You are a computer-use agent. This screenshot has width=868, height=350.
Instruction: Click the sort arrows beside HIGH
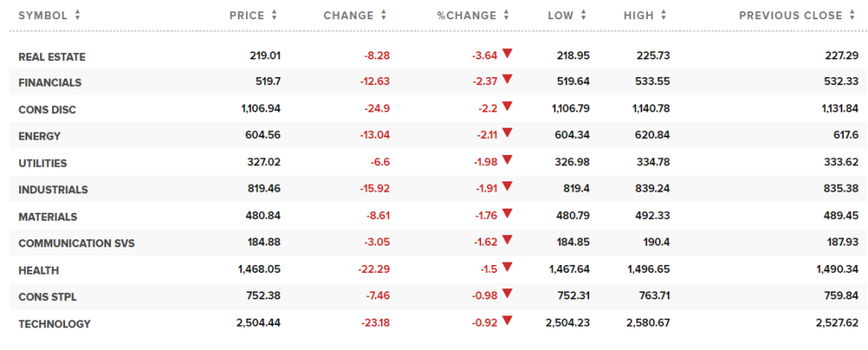[x=665, y=15]
